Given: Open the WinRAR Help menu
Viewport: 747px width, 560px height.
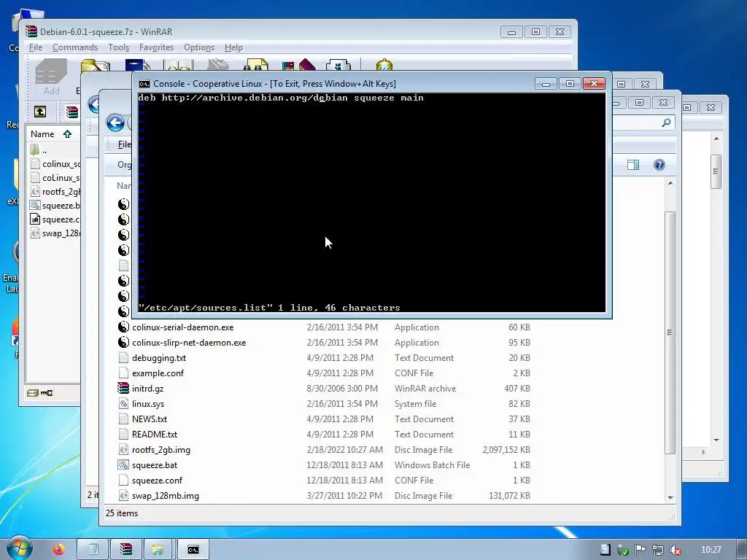Looking at the screenshot, I should point(233,47).
